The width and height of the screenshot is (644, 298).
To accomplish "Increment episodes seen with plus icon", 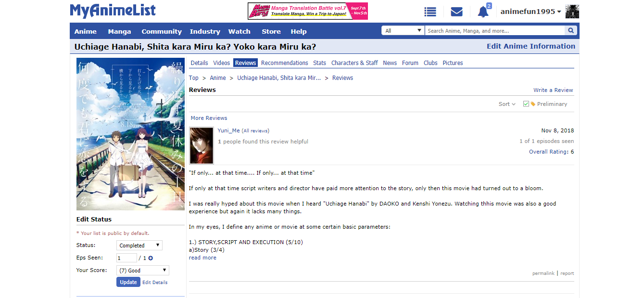I will [151, 258].
